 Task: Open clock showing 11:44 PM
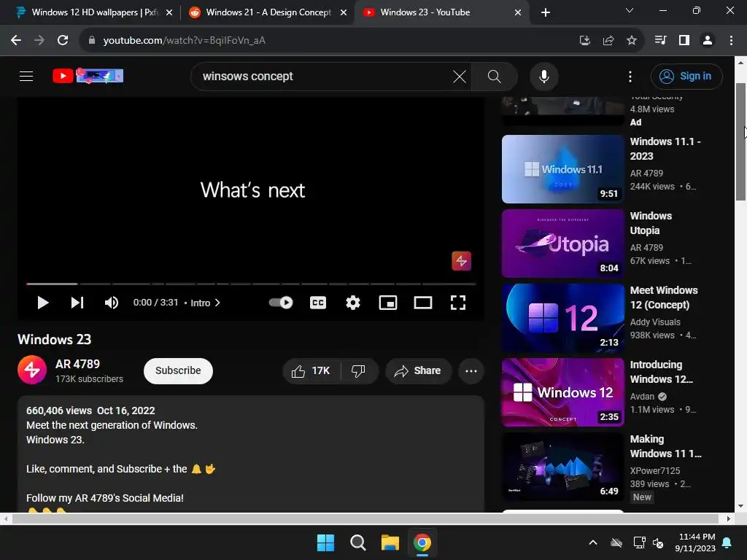coord(695,542)
